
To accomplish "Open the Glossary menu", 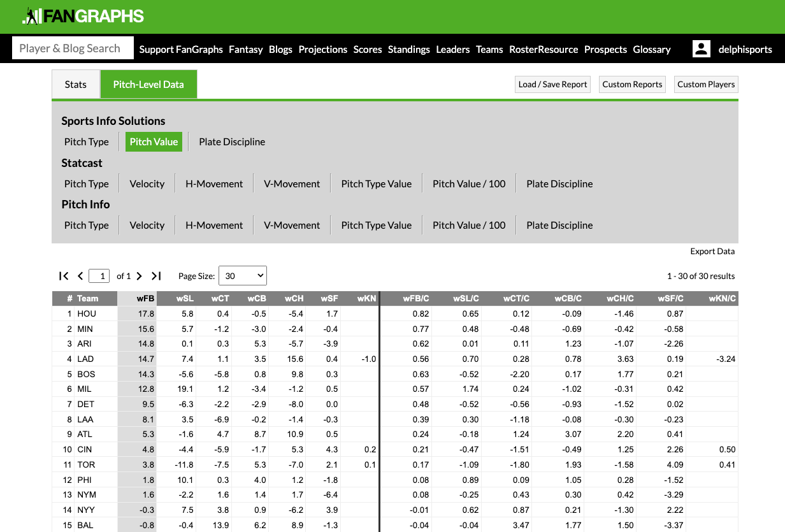I will tap(652, 49).
